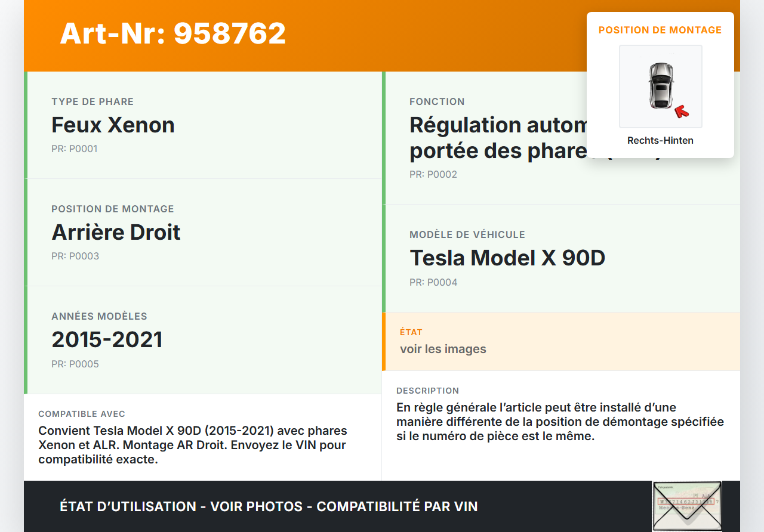This screenshot has height=532, width=764.
Task: Click the Description text paragraph
Action: [560, 422]
